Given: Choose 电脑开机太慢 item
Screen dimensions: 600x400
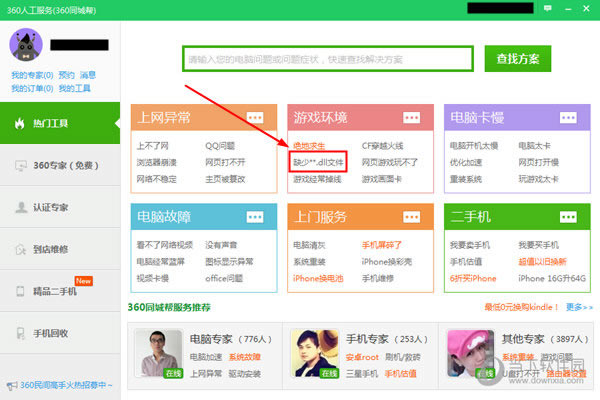Looking at the screenshot, I should click(x=474, y=146).
